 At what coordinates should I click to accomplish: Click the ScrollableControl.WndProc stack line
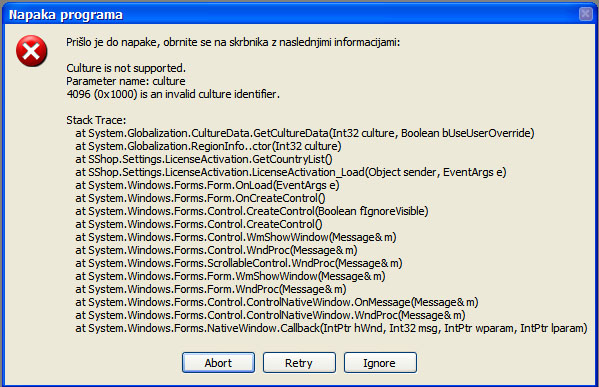[239, 263]
